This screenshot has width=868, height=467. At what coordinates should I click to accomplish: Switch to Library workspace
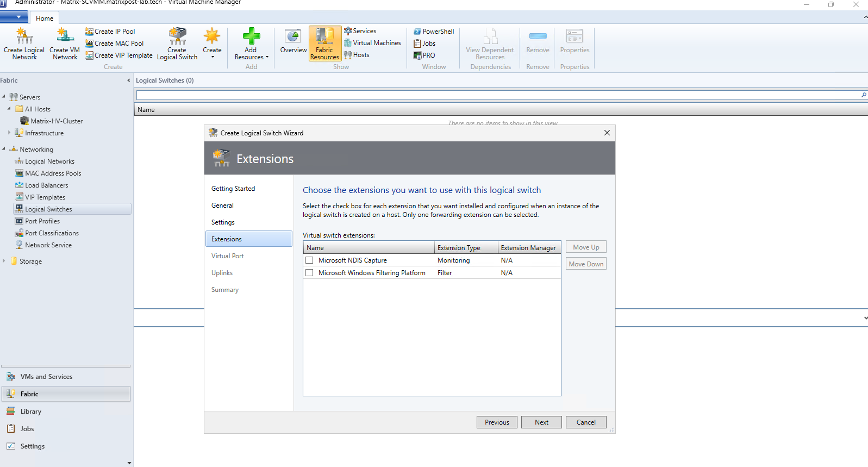[66, 412]
